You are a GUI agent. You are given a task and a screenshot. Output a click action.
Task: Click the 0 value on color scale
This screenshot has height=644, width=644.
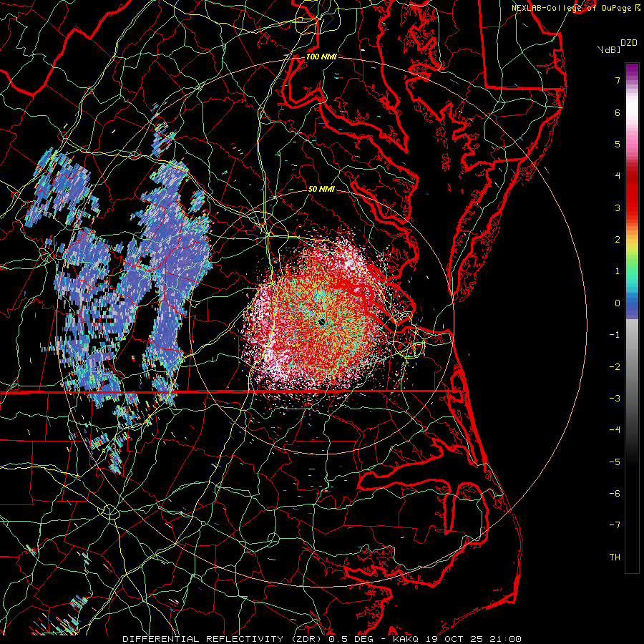pos(618,303)
